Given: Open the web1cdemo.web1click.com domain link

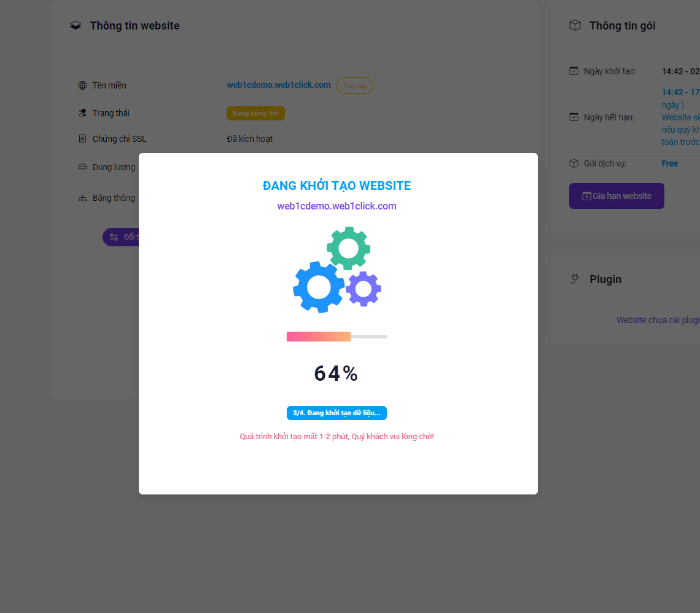Looking at the screenshot, I should [x=279, y=85].
